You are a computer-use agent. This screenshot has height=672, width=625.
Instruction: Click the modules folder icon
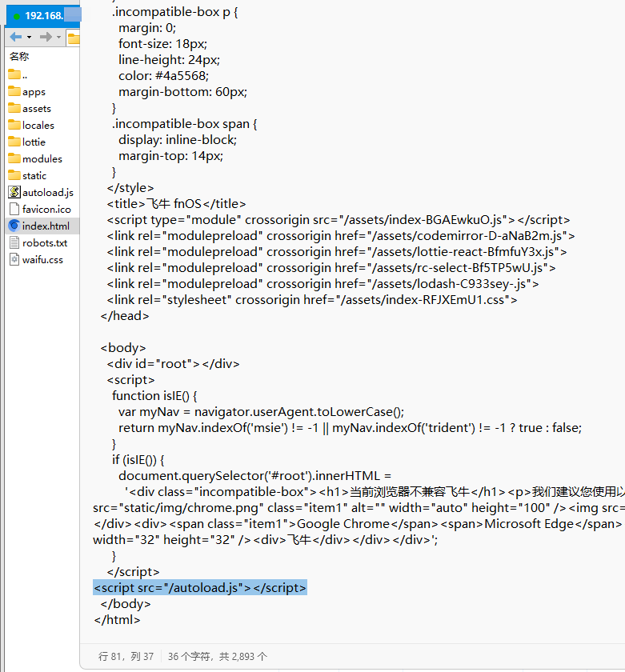pyautogui.click(x=14, y=158)
